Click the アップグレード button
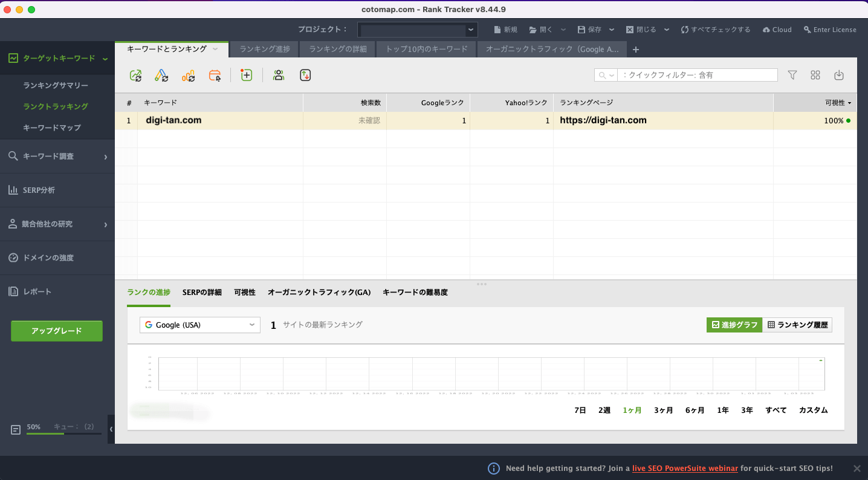 click(57, 331)
